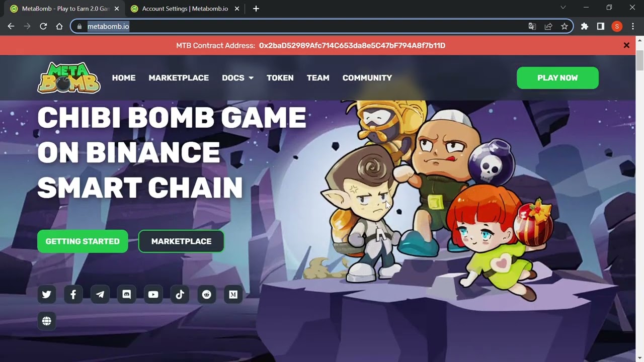The image size is (644, 362).
Task: Click the MetaBomb logo
Action: (69, 77)
